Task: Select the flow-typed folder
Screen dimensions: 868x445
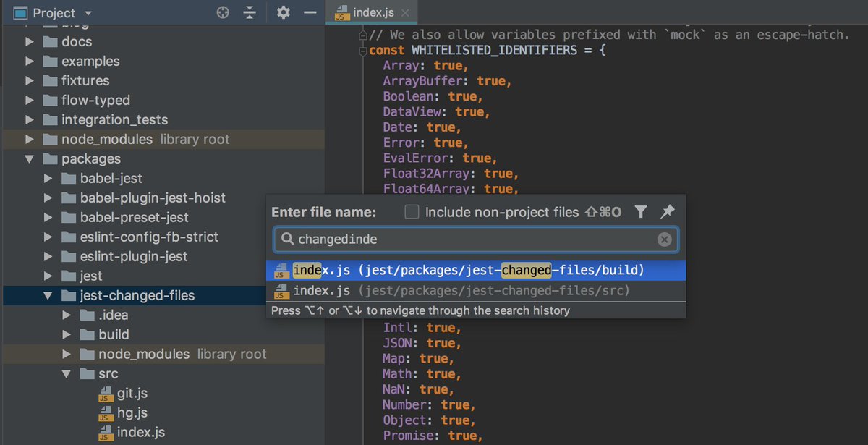Action: [x=95, y=101]
